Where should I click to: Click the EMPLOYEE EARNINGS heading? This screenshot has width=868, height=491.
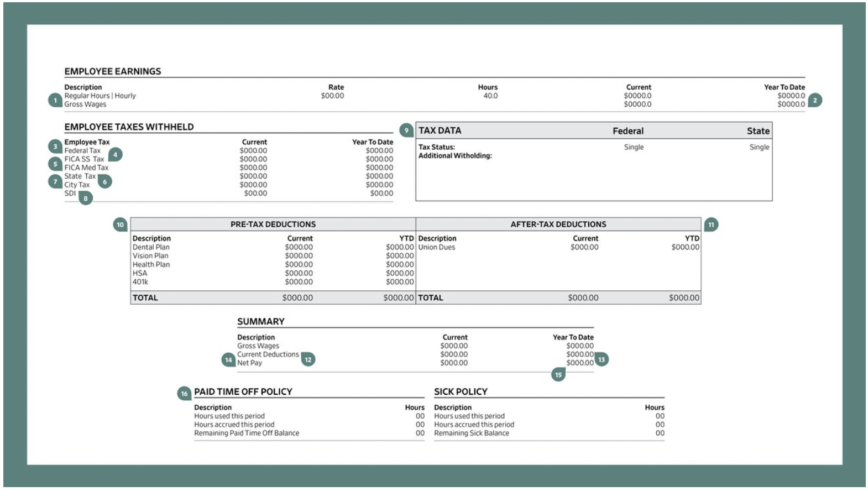pos(113,71)
